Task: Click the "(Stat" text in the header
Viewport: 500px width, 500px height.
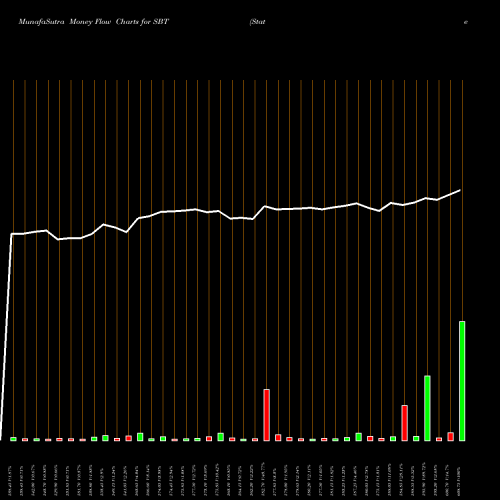Action: coord(257,22)
